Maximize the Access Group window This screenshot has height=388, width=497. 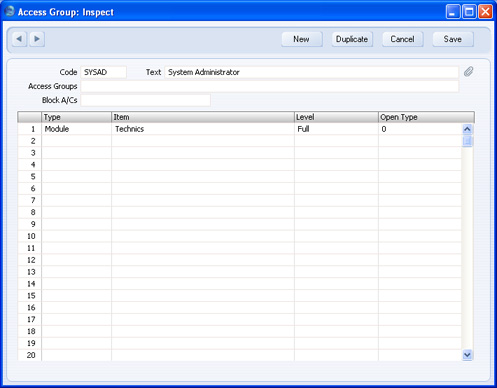click(x=469, y=12)
